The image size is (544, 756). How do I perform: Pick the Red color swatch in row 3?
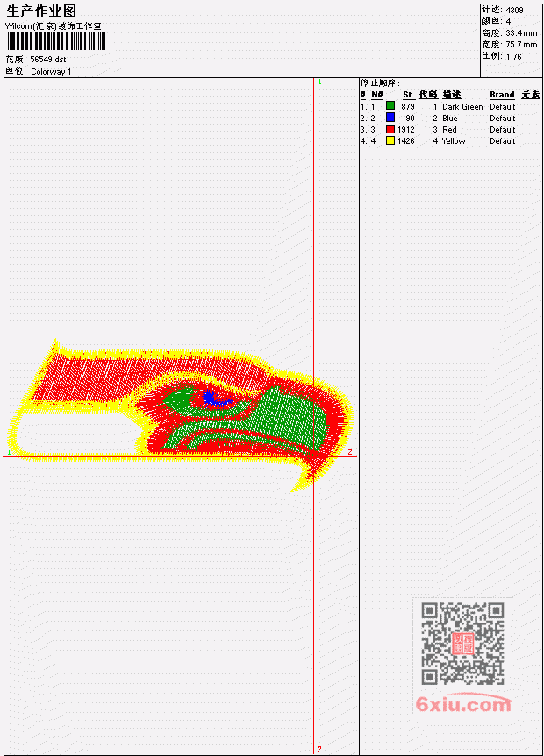(390, 129)
